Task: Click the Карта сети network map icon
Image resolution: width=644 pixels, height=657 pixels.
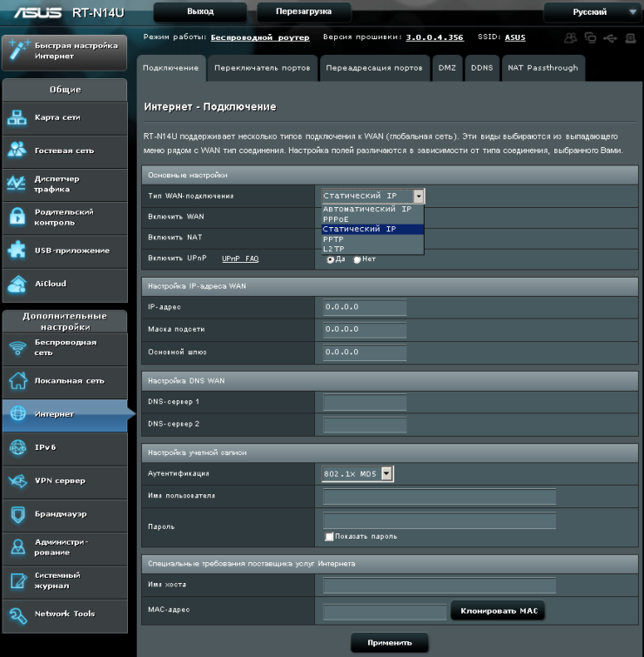Action: 17,117
